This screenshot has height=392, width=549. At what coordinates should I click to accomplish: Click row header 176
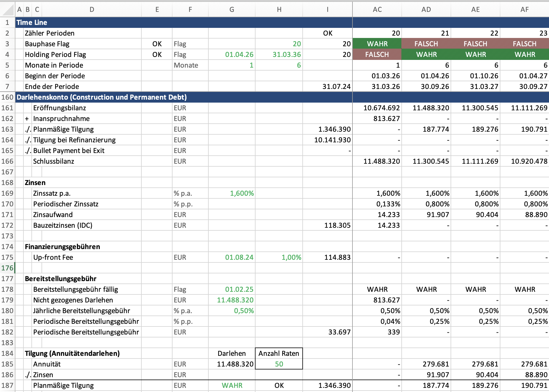click(x=7, y=268)
